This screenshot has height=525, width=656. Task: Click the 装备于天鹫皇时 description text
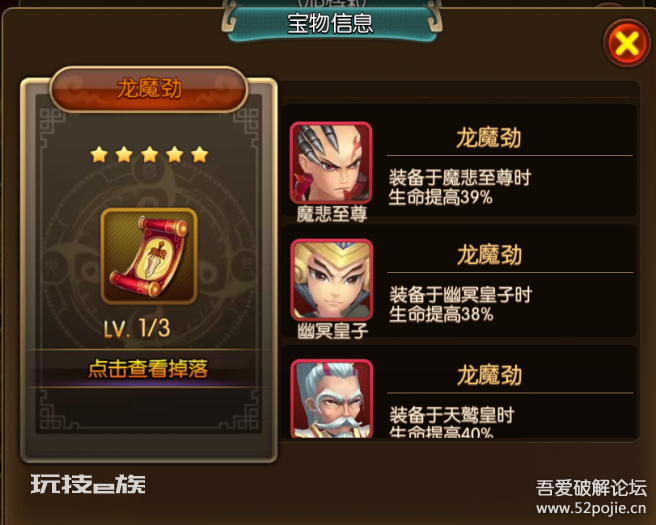(452, 415)
